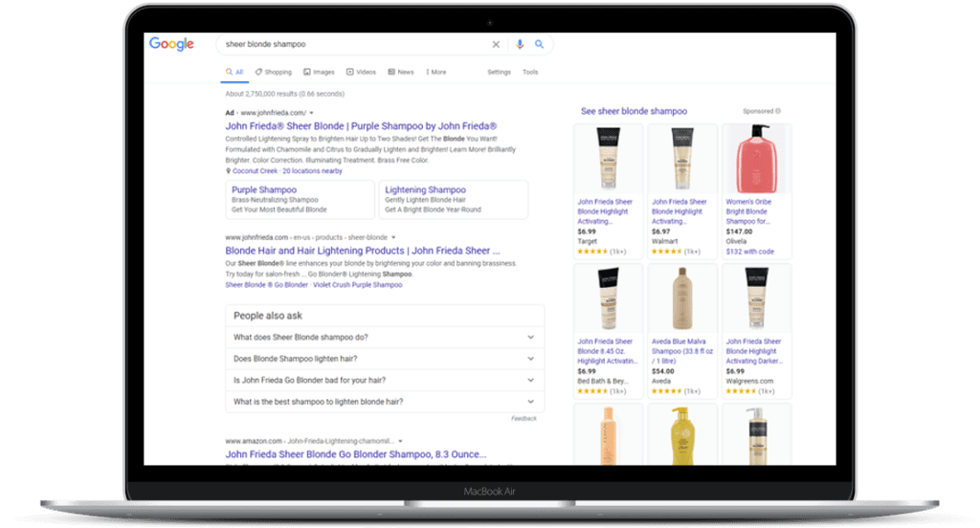Switch to the News tab
The width and height of the screenshot is (980, 528).
tap(401, 72)
